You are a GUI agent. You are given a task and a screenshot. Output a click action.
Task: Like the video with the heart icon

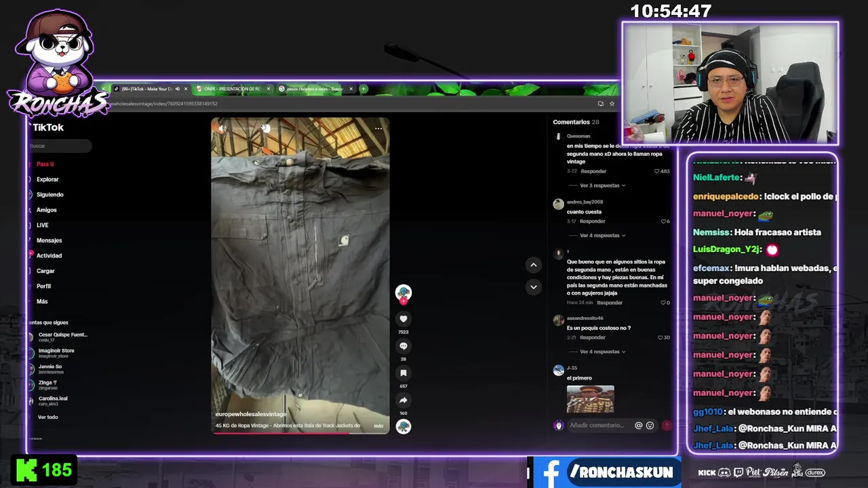(x=403, y=319)
